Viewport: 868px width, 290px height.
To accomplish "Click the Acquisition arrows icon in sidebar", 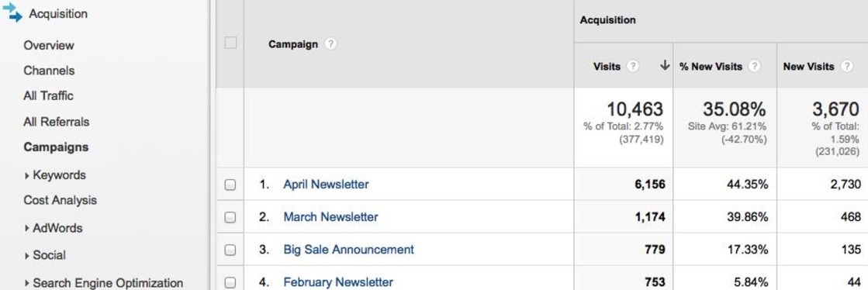I will click(12, 12).
